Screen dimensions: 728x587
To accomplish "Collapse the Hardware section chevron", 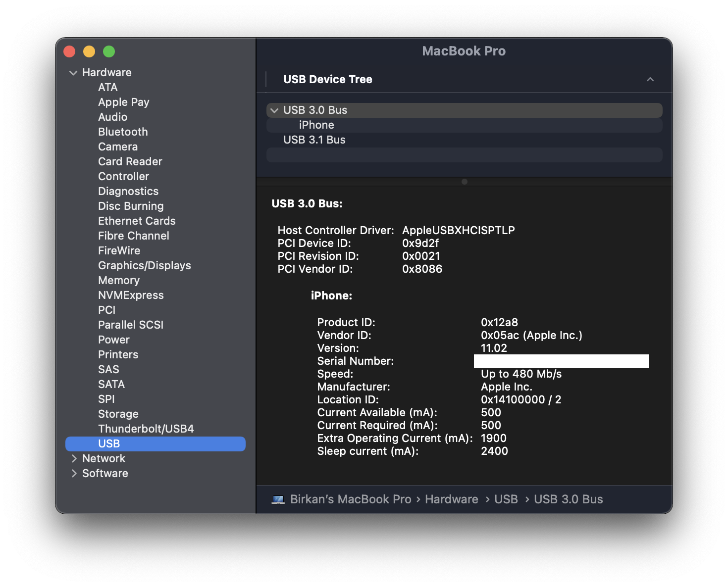I will (73, 73).
